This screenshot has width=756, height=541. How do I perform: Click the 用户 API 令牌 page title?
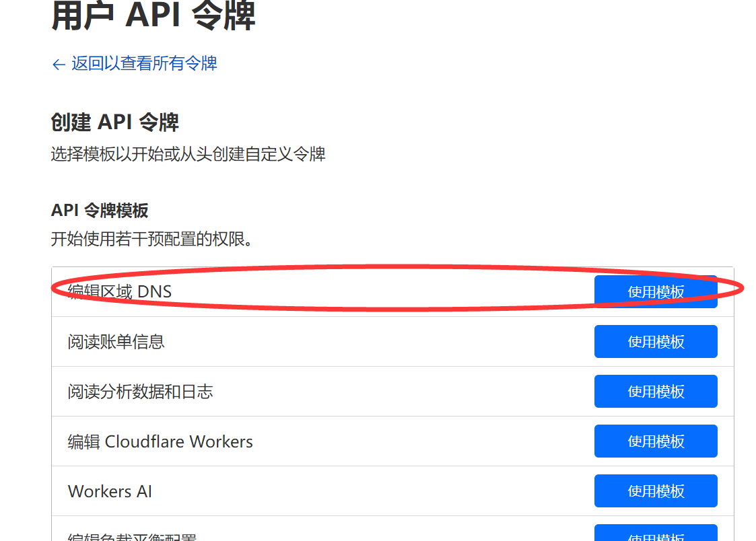pyautogui.click(x=153, y=16)
